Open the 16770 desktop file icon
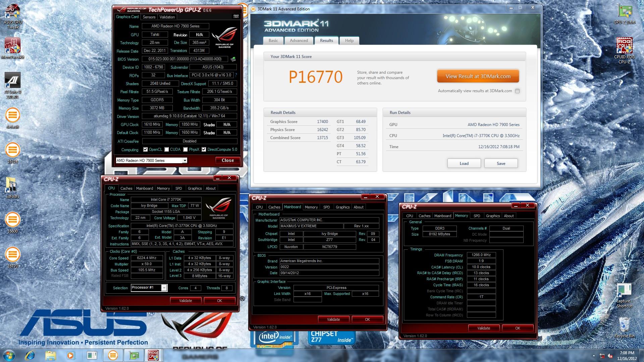Viewport: 644px width, 362px height. click(x=13, y=257)
